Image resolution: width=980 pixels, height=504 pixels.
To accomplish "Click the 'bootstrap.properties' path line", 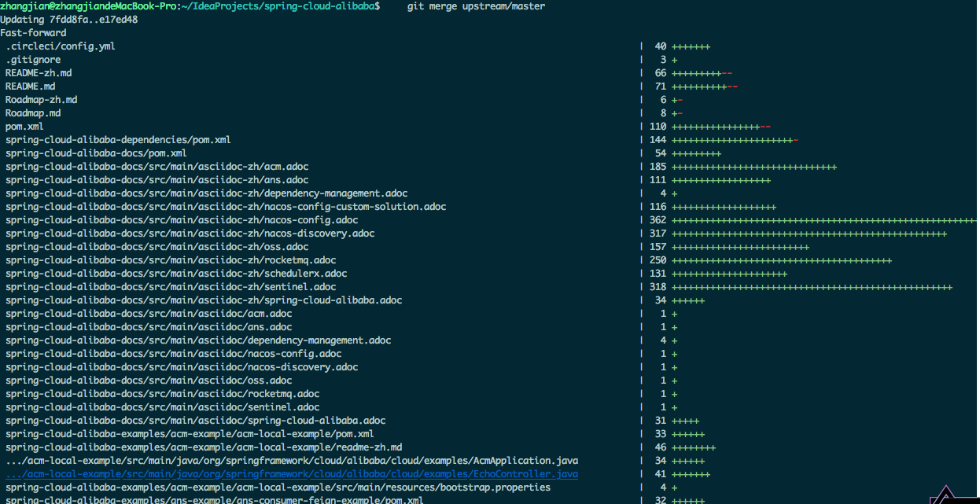I will (x=278, y=487).
